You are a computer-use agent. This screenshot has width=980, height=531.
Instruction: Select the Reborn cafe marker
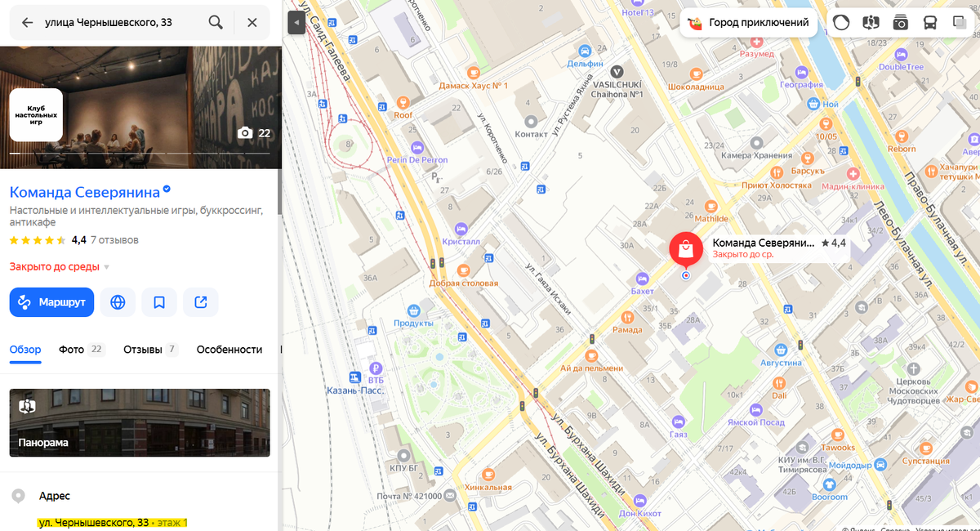[x=902, y=136]
